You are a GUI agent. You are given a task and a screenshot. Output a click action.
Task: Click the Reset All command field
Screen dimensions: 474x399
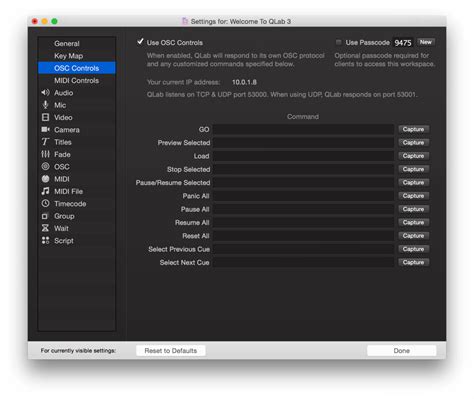(303, 236)
